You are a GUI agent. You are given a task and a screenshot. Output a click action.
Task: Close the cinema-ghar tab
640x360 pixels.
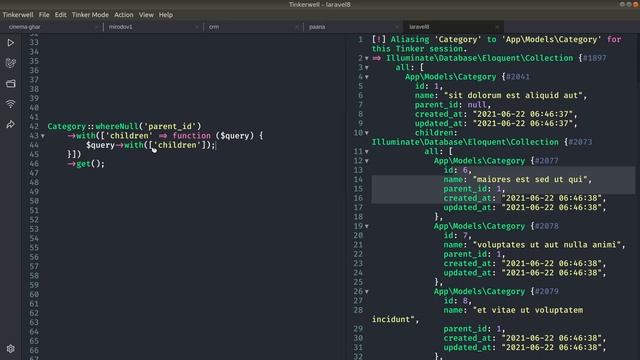[97, 27]
